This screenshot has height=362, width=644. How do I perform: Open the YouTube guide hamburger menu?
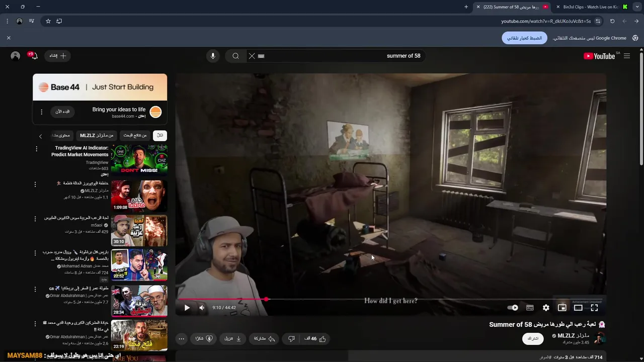point(626,56)
